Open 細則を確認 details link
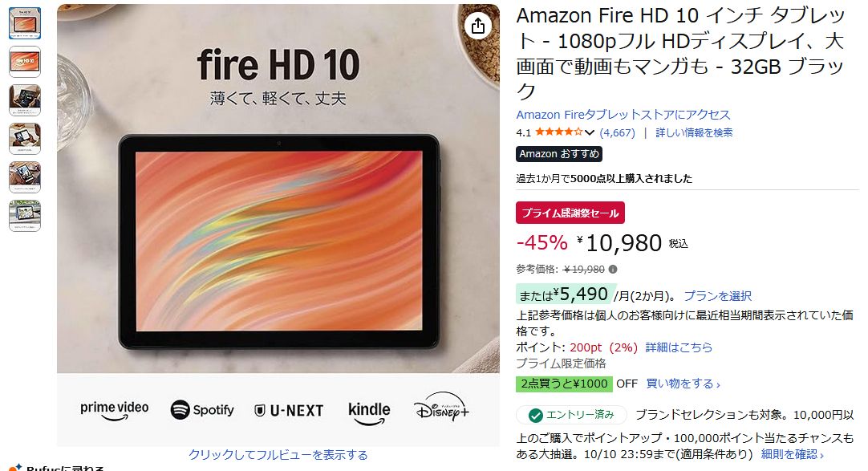Image resolution: width=868 pixels, height=471 pixels. 792,454
